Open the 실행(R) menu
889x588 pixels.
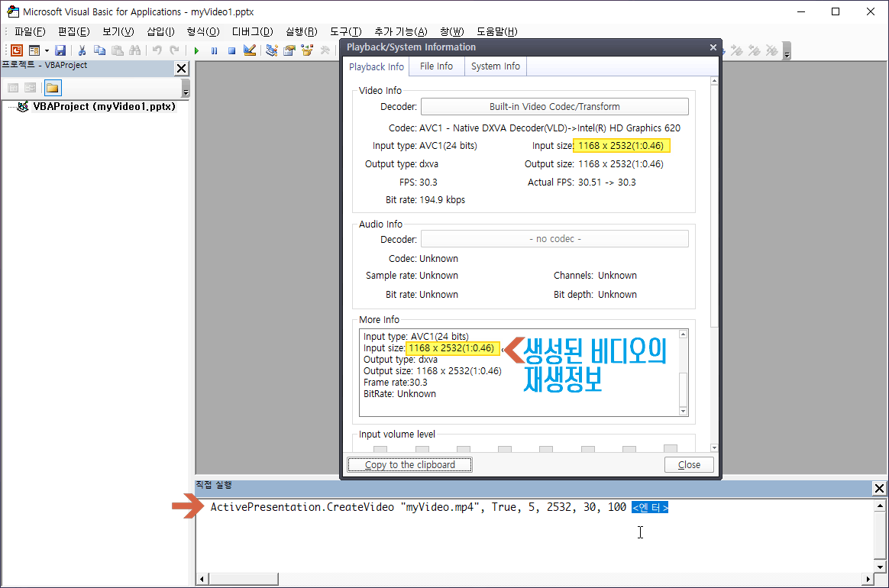pos(301,31)
